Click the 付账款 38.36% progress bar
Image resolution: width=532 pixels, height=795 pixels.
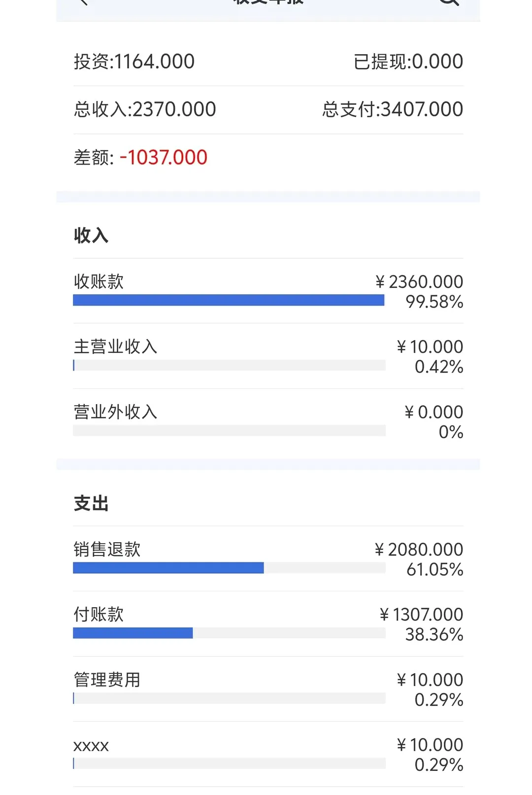[x=229, y=633]
